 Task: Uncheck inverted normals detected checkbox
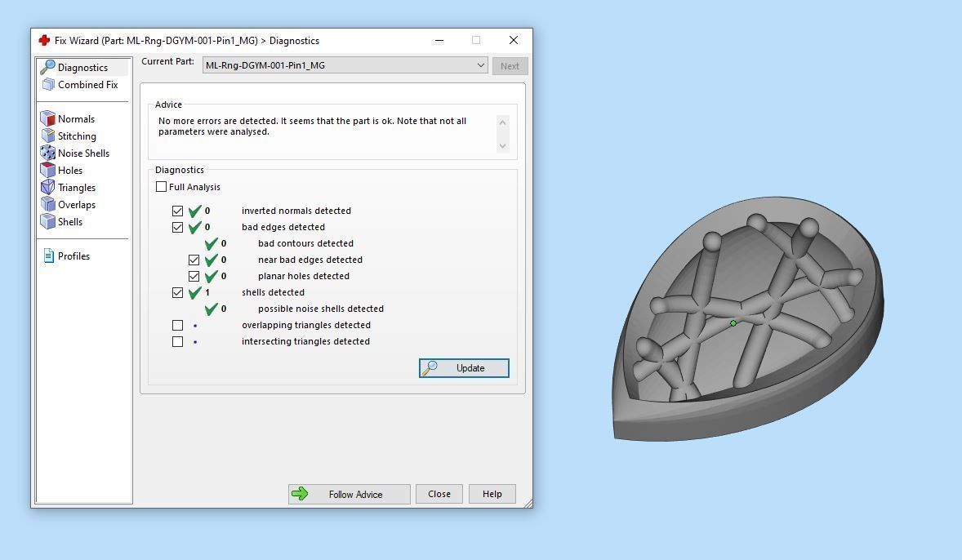(x=178, y=211)
